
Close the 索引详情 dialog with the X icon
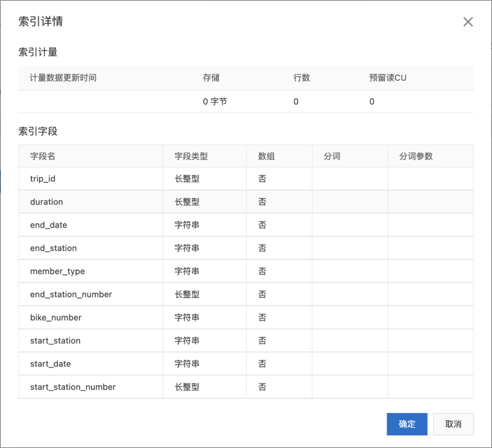[468, 22]
